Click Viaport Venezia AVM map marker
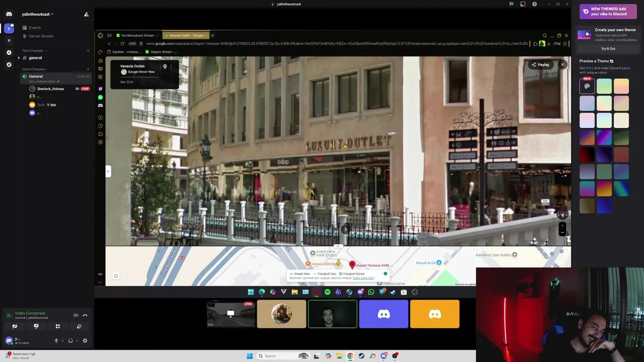 pyautogui.click(x=352, y=264)
